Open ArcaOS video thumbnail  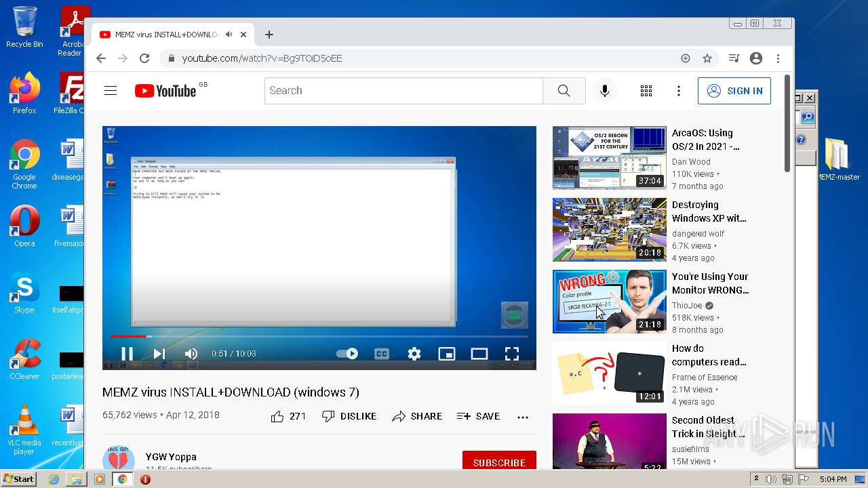tap(610, 157)
